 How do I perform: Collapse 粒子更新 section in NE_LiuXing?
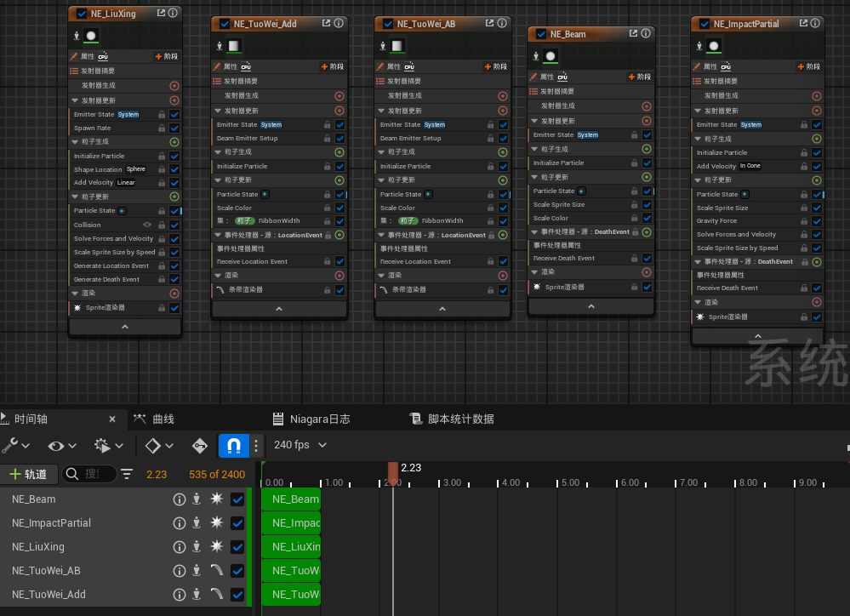pos(76,197)
